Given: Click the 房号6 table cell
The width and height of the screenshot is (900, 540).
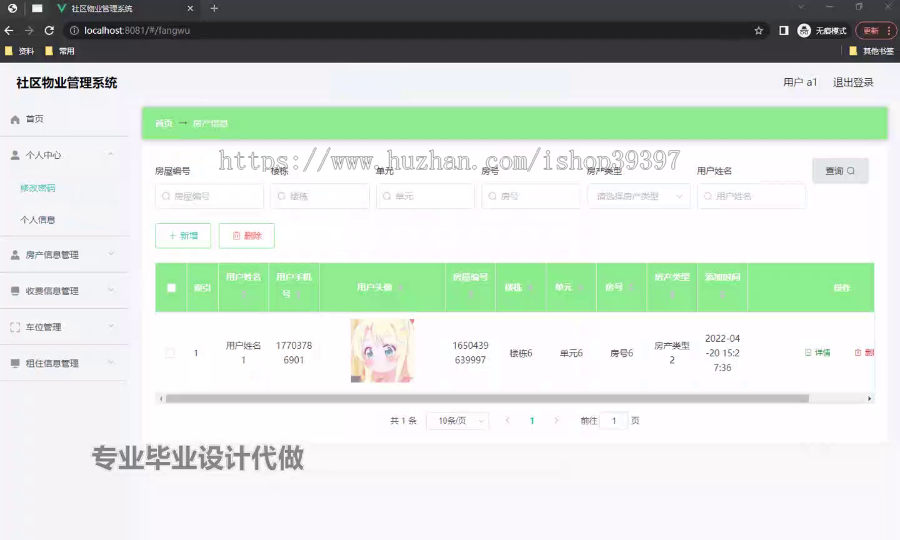Looking at the screenshot, I should tap(621, 353).
